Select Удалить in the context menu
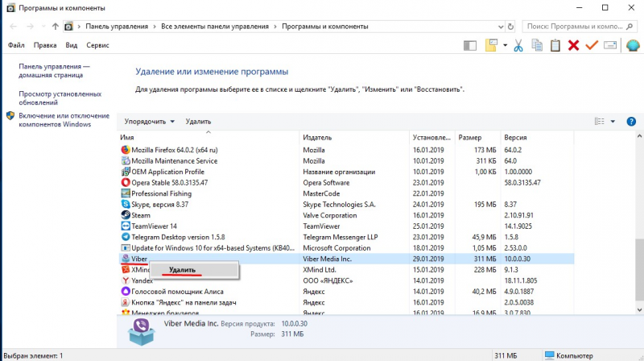Viewport: 644px width, 361px height. (194, 270)
